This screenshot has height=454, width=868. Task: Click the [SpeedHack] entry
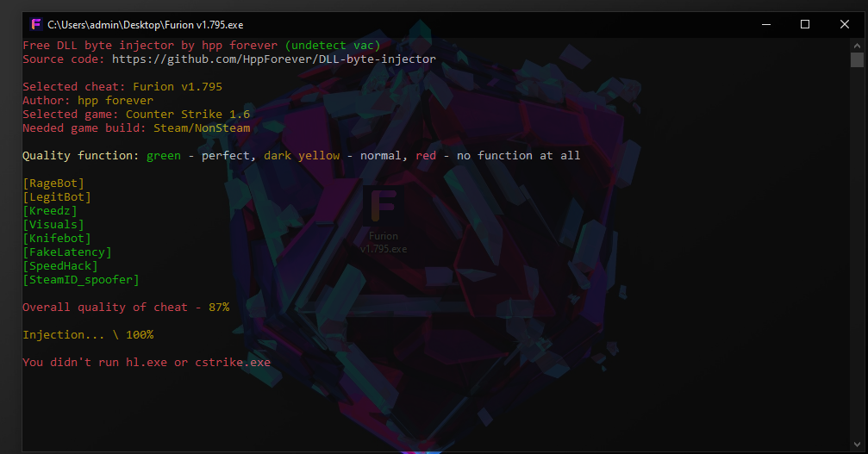tap(60, 266)
